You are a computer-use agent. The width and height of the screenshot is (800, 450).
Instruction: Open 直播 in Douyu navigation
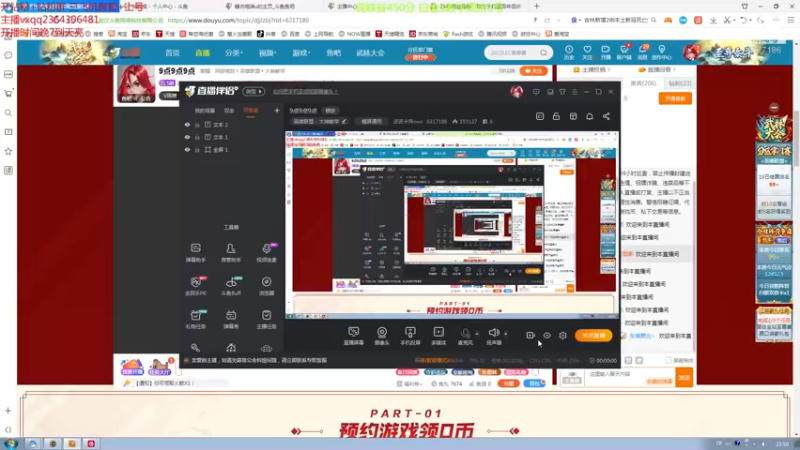203,53
